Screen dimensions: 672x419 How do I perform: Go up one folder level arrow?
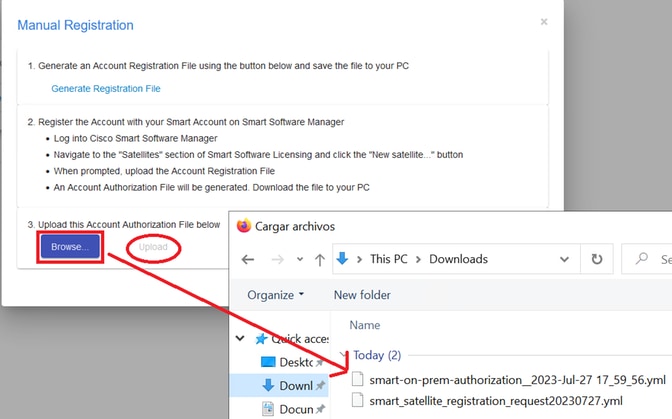(x=320, y=259)
